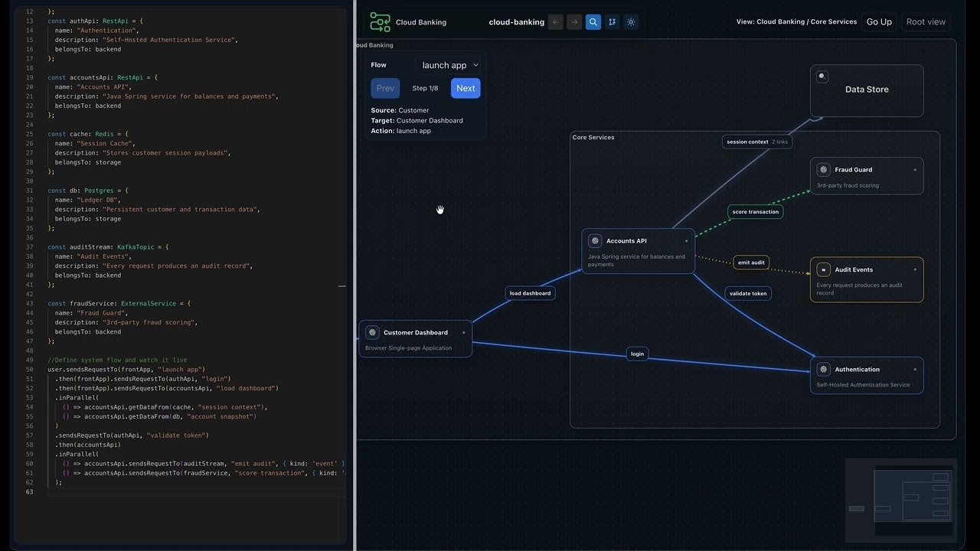Screen dimensions: 980x551
Task: Click the magnifier icon on the Data Store node
Action: [822, 76]
